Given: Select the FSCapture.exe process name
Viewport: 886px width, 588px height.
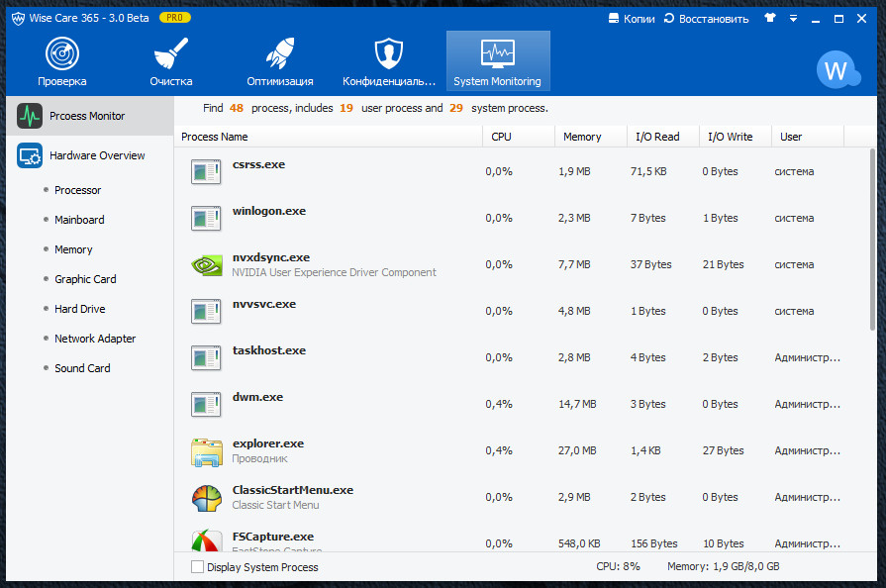Looking at the screenshot, I should click(273, 537).
